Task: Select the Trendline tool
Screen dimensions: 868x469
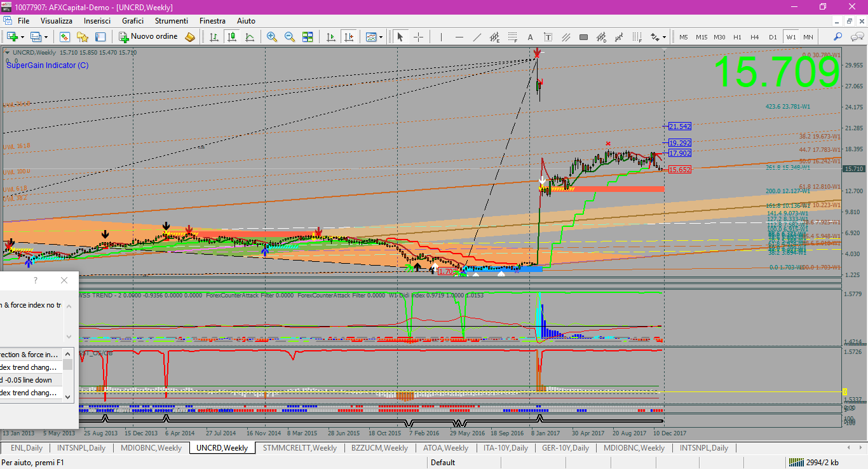Action: click(477, 37)
